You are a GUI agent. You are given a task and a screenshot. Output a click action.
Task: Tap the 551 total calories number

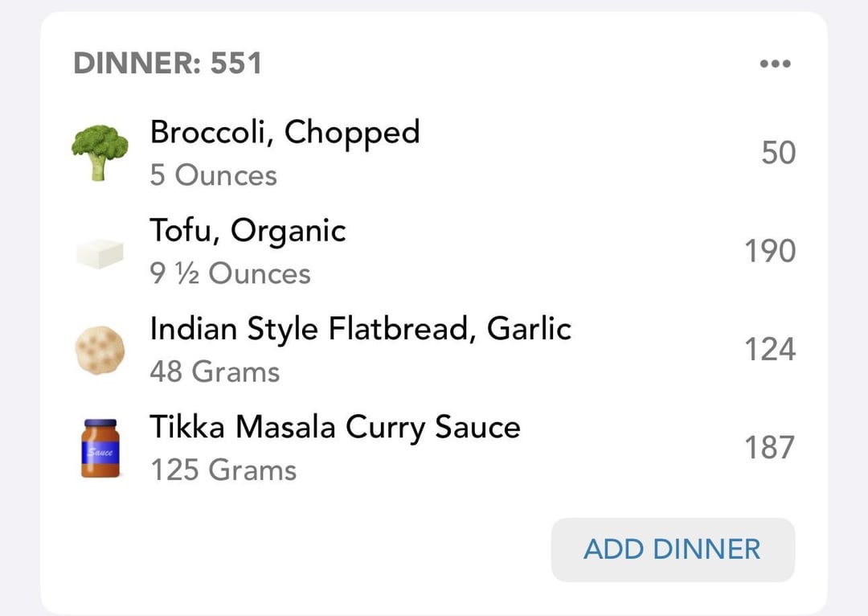[235, 64]
